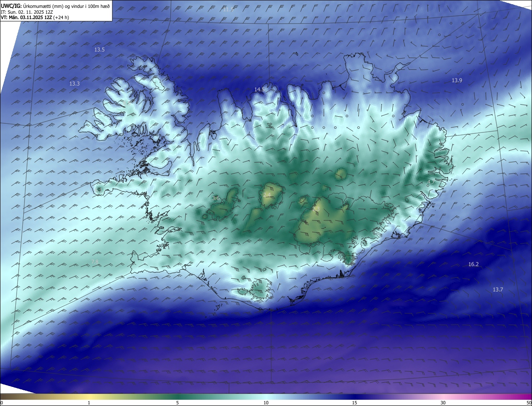The height and width of the screenshot is (406, 532).
Task: Click the 14.5 value label off north coast
Action: (259, 89)
